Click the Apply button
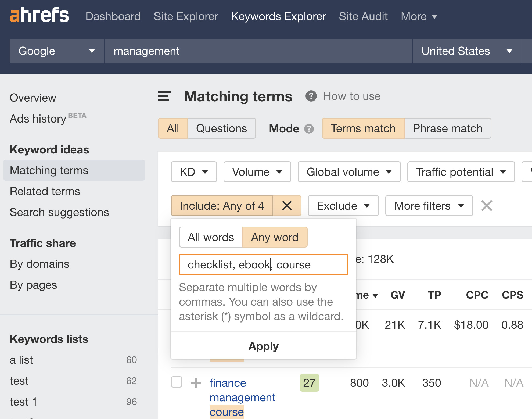 [x=263, y=346]
